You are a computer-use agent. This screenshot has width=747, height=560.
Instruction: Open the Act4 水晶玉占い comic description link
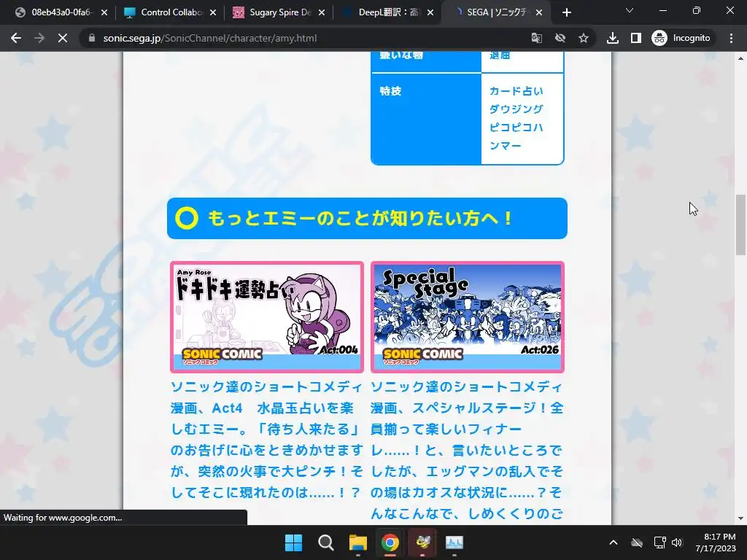[x=267, y=439]
